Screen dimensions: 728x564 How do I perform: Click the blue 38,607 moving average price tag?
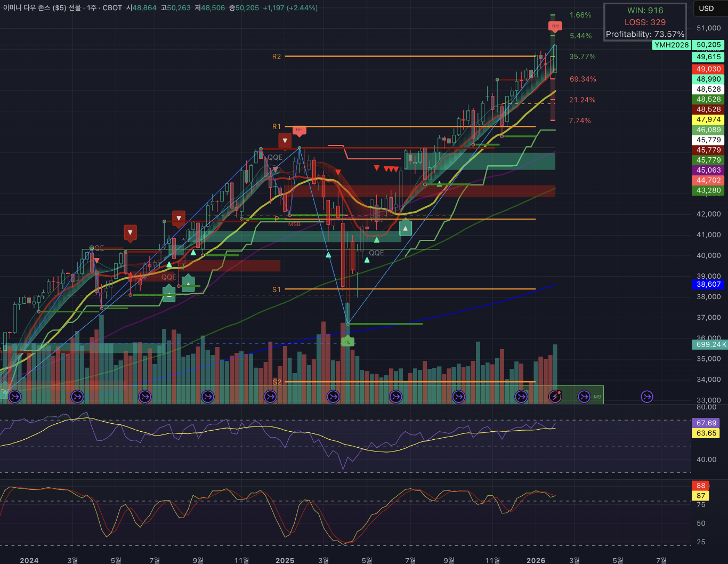[708, 284]
